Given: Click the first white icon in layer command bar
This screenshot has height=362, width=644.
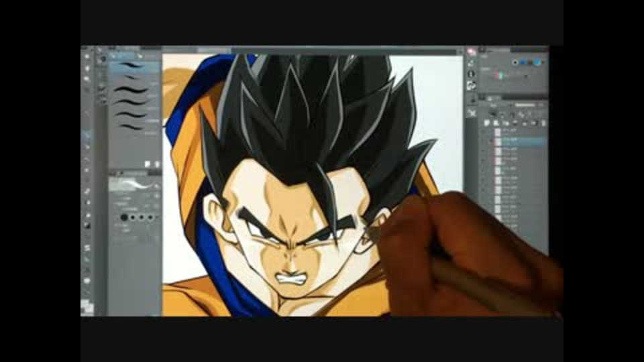Looking at the screenshot, I should point(487,123).
